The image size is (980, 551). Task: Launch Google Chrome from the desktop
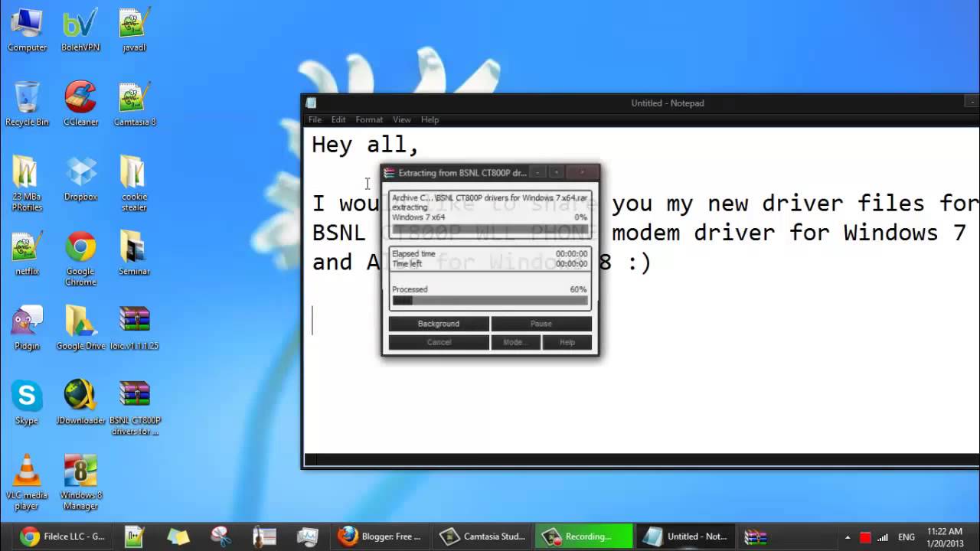[80, 259]
